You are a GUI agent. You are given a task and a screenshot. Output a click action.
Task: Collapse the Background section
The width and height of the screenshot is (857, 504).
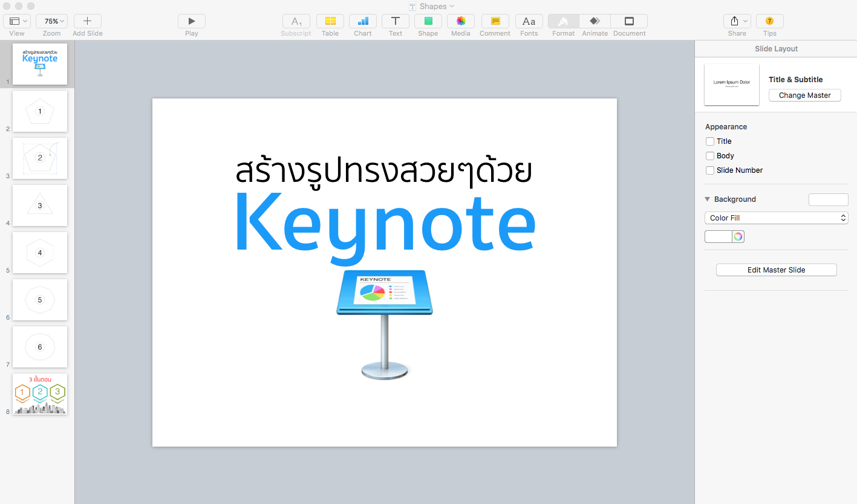[707, 199]
